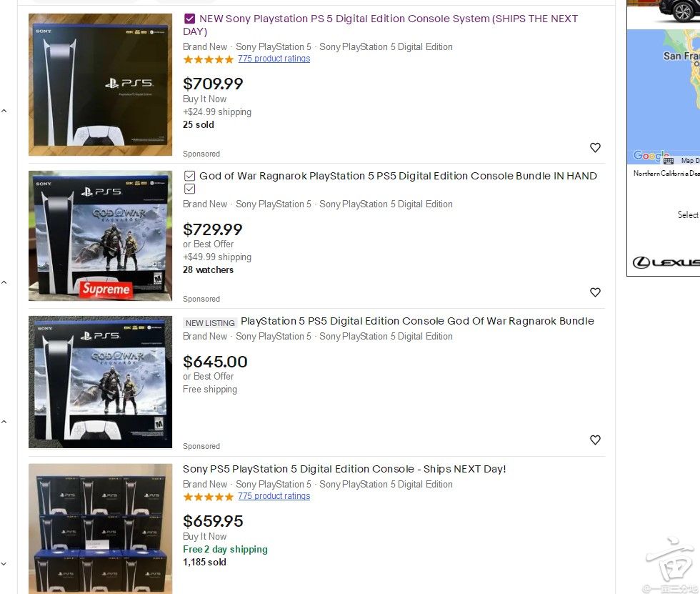This screenshot has height=594, width=700.
Task: Click keyboard shortcuts icon on the map
Action: point(669,160)
